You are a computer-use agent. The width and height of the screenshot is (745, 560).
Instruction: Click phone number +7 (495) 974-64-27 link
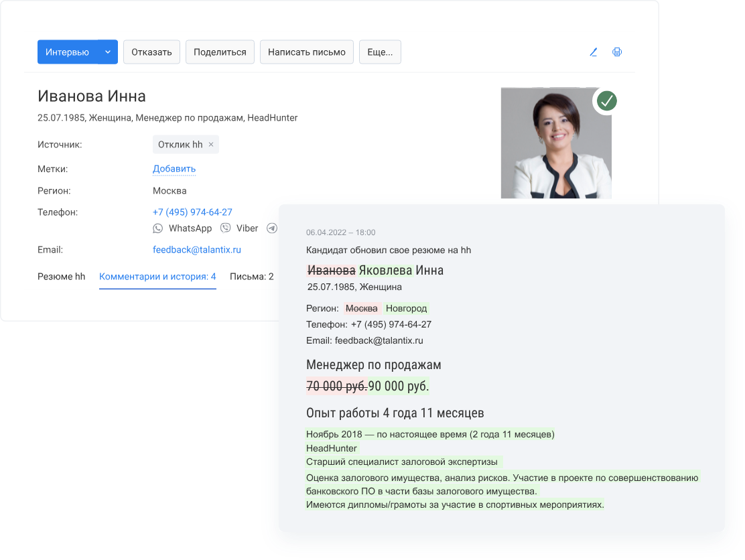(x=192, y=212)
